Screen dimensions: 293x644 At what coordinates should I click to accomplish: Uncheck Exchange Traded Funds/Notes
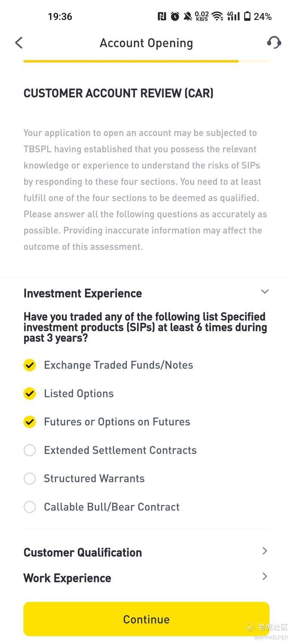coord(30,365)
